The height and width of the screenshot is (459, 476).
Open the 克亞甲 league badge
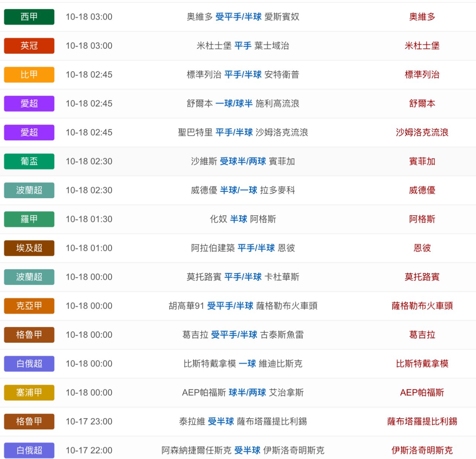tap(29, 306)
